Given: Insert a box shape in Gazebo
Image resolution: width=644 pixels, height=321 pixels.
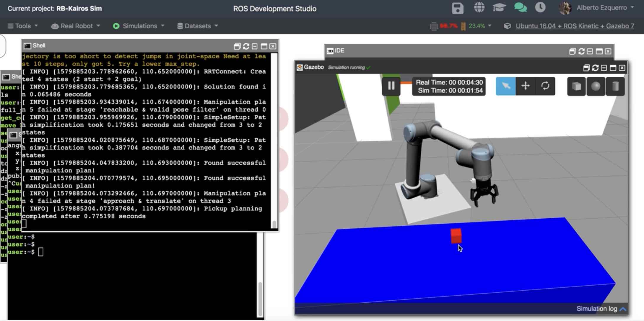Looking at the screenshot, I should point(576,86).
